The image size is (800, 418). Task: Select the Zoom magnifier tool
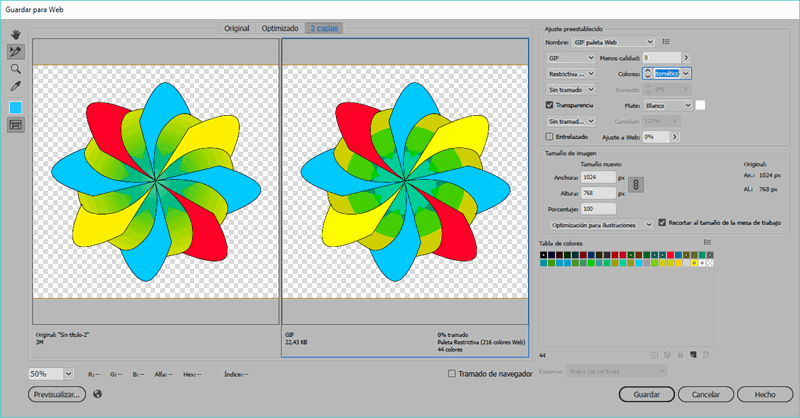(16, 69)
